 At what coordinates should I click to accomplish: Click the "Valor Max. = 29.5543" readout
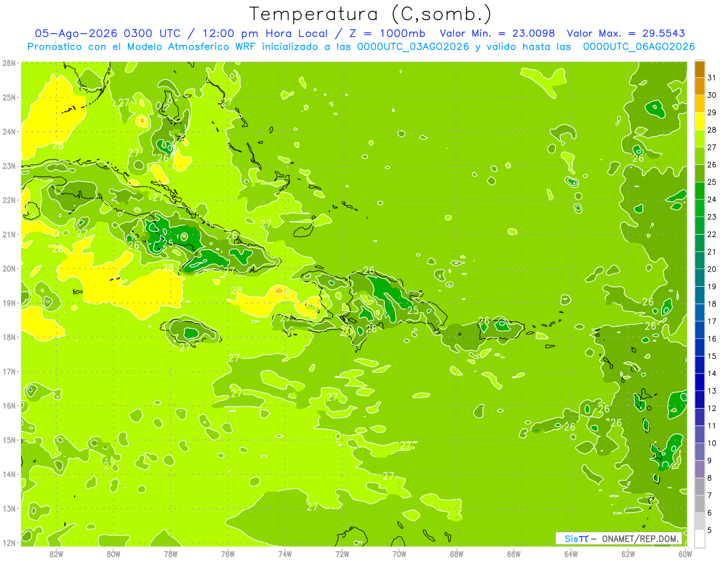coord(627,33)
